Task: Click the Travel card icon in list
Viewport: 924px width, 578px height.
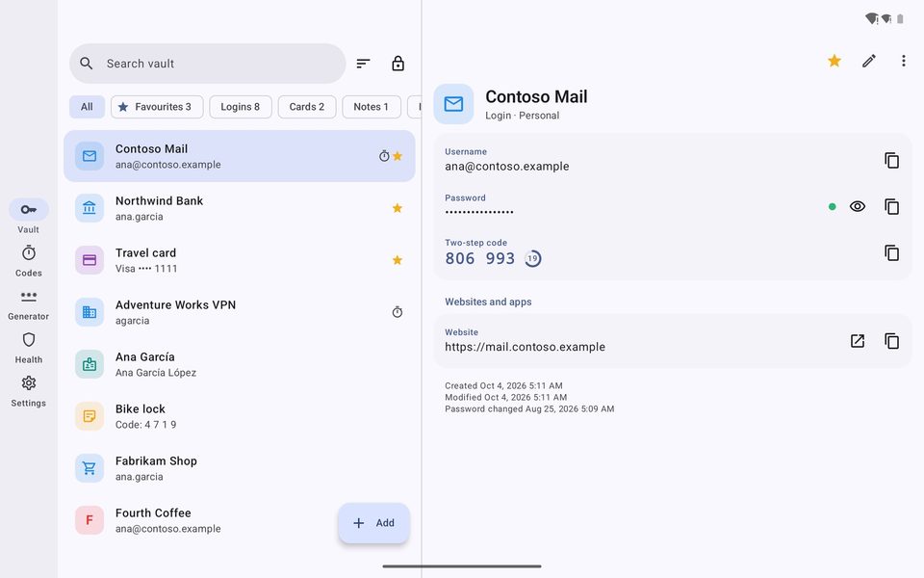Action: [x=89, y=260]
